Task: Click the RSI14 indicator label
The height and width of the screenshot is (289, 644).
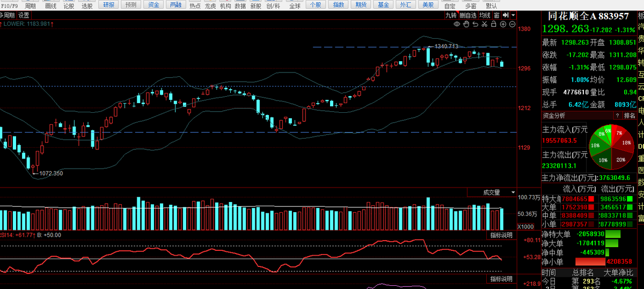Action: [18, 235]
